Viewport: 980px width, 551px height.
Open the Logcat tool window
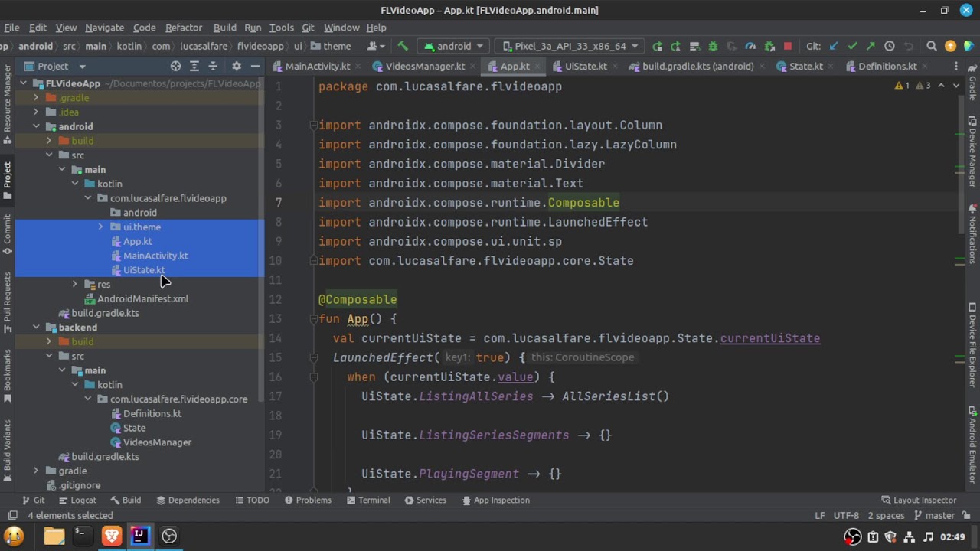77,500
